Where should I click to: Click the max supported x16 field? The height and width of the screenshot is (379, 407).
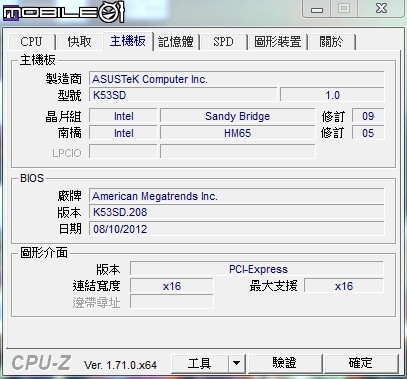[344, 286]
